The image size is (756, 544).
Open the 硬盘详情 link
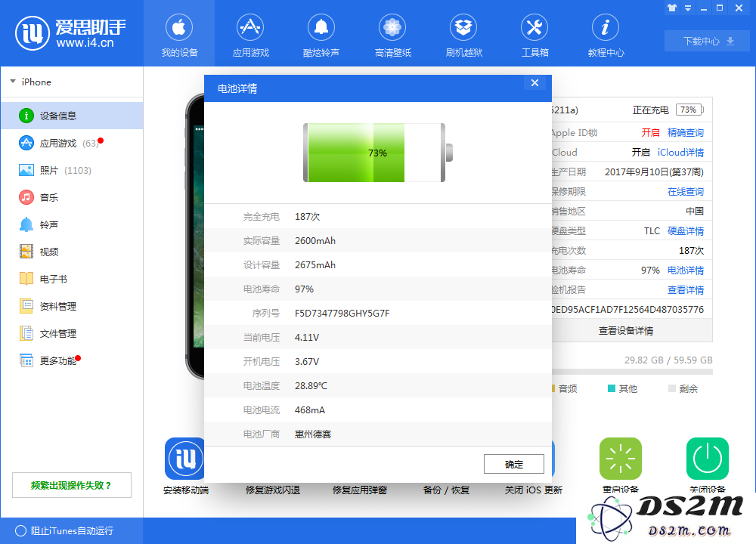[x=685, y=230]
